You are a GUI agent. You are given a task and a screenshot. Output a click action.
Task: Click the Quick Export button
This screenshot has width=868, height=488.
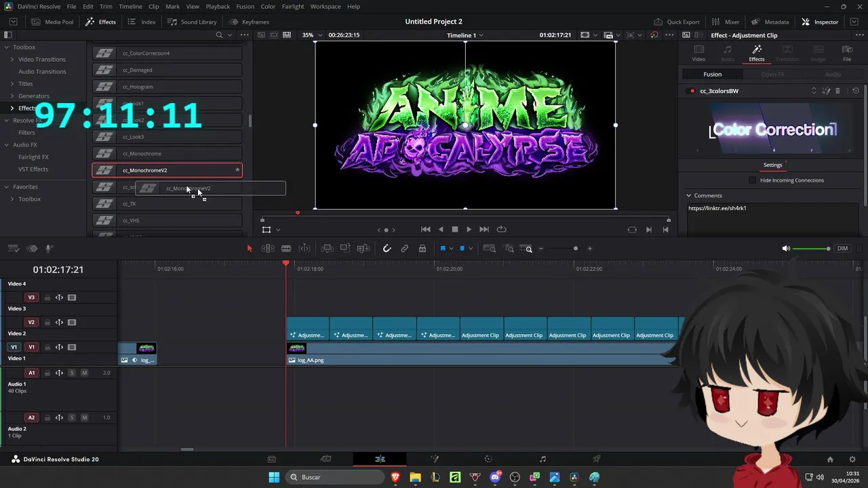[x=677, y=22]
